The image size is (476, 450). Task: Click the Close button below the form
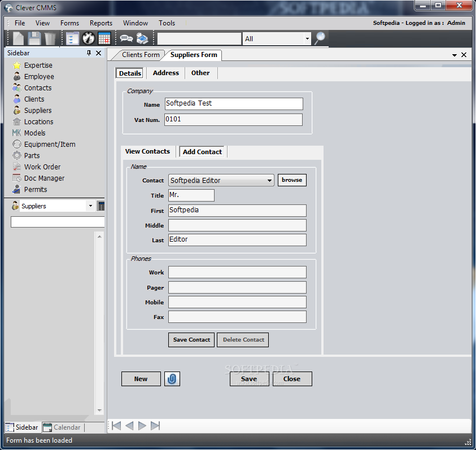pos(292,379)
